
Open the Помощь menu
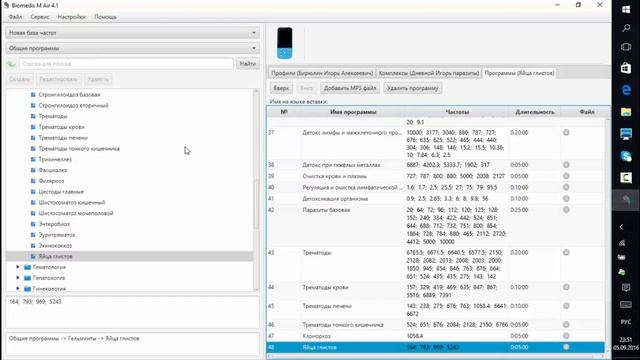click(x=105, y=17)
